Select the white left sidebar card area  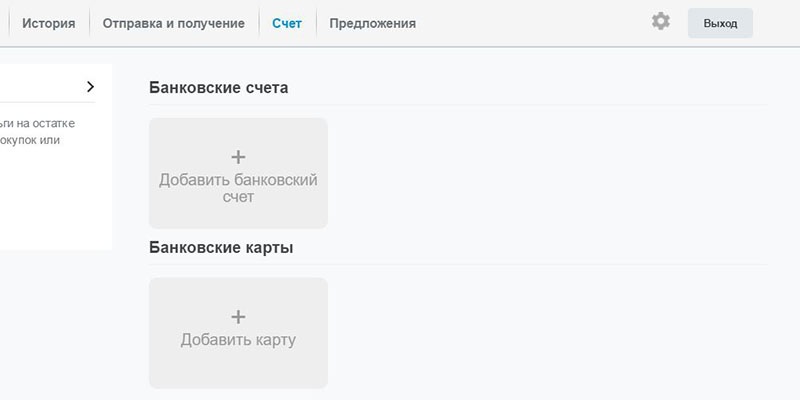point(56,157)
